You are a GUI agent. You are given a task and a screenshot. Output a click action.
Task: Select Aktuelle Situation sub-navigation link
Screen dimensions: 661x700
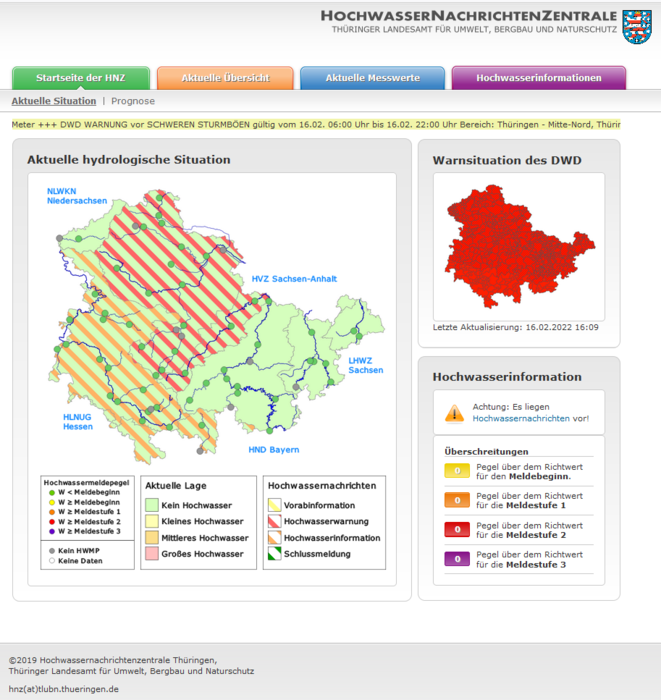54,101
